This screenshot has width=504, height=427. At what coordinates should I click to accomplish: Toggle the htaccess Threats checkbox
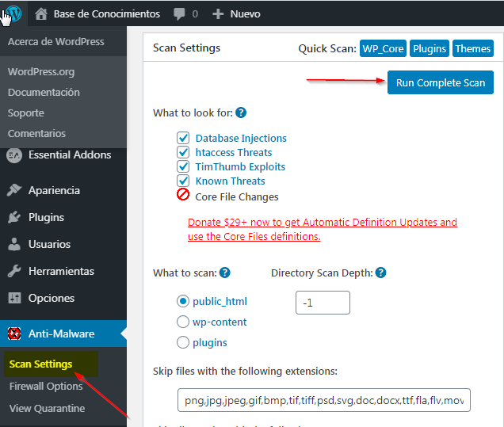184,152
